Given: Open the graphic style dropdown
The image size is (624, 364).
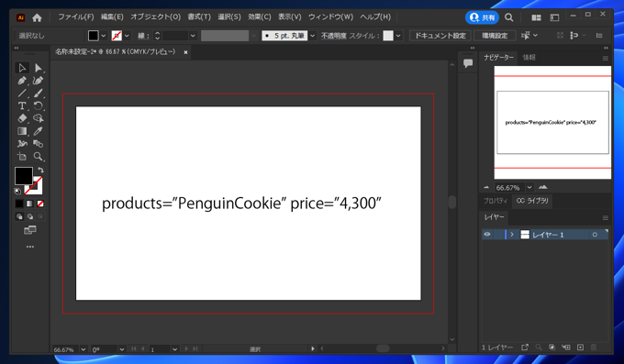Looking at the screenshot, I should point(398,36).
